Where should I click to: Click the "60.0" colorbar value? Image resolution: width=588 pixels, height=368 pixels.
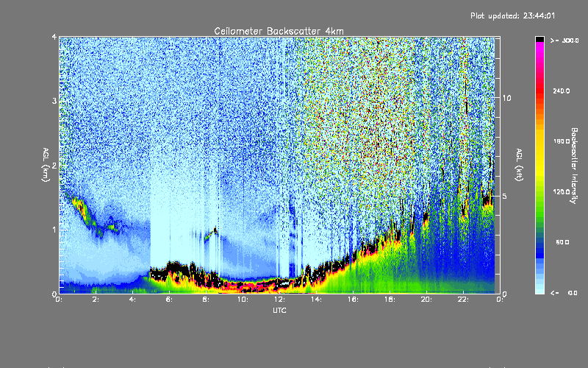pyautogui.click(x=562, y=242)
